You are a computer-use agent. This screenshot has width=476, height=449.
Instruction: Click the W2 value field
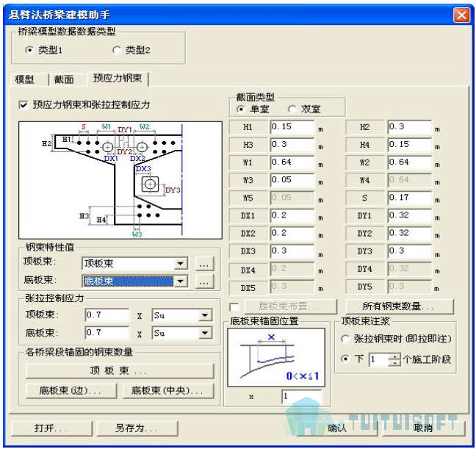pos(409,162)
